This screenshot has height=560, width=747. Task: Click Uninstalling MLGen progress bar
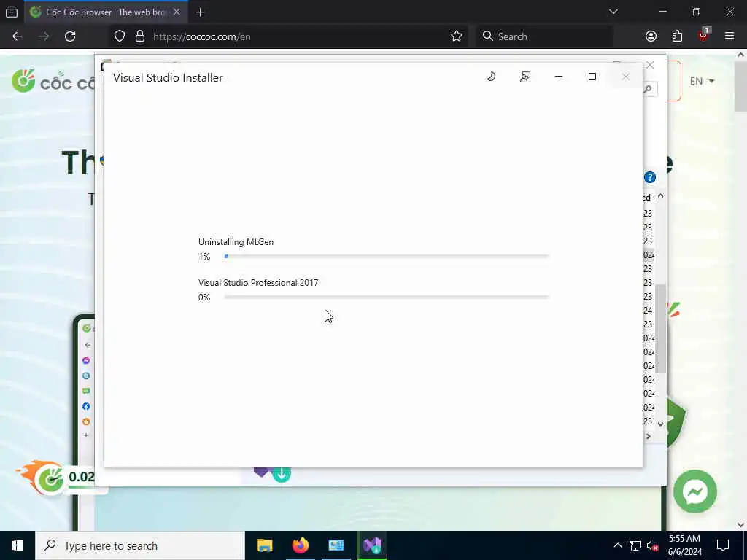(x=387, y=256)
